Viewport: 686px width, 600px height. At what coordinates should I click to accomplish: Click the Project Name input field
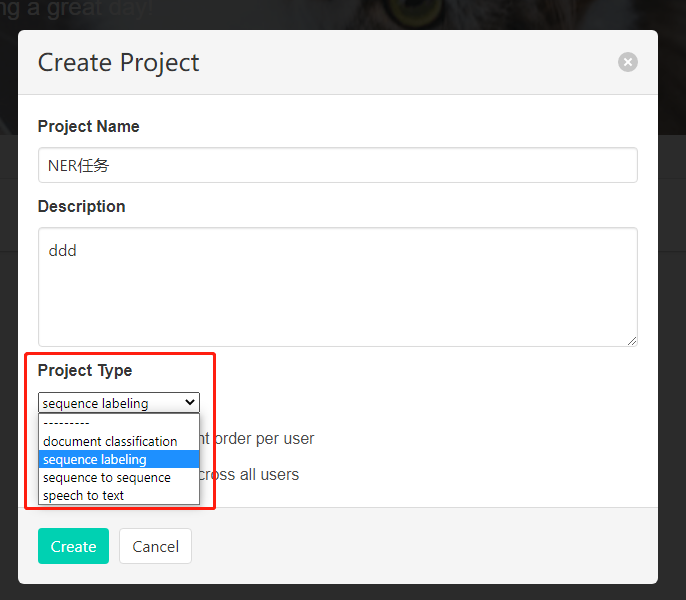337,165
